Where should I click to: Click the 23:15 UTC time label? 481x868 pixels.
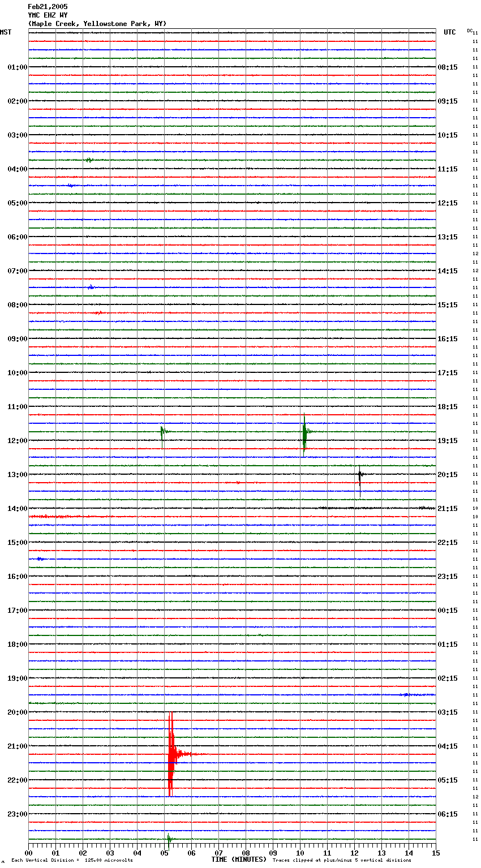(448, 577)
